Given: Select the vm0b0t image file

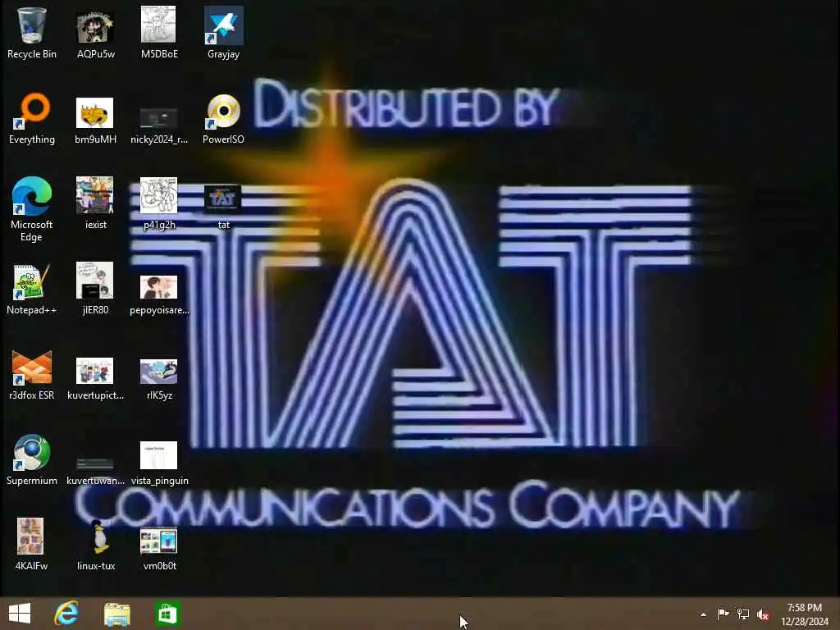Looking at the screenshot, I should click(159, 549).
